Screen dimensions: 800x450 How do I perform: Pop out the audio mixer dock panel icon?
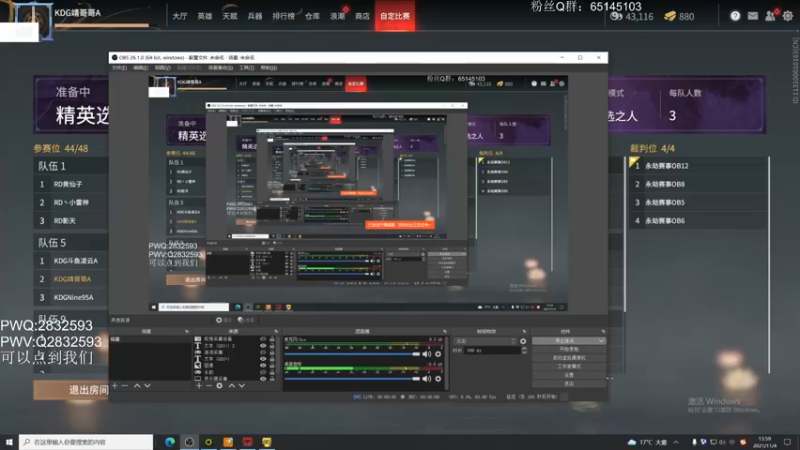click(x=445, y=332)
